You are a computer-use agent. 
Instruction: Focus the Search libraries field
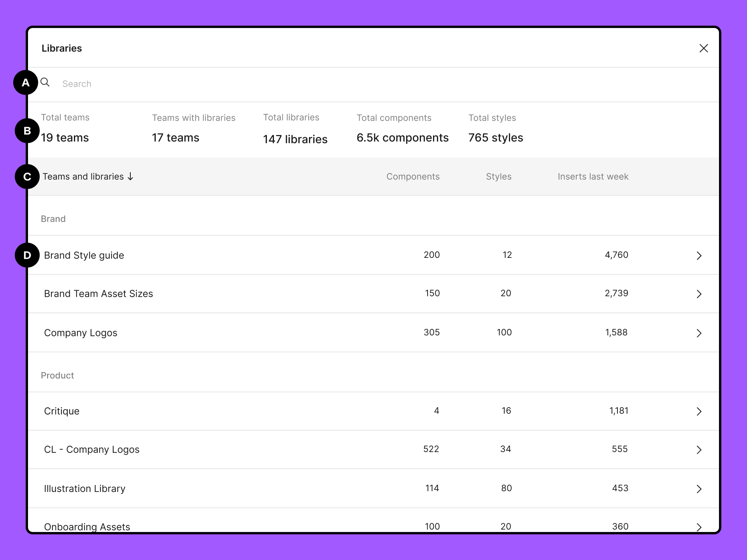click(373, 84)
